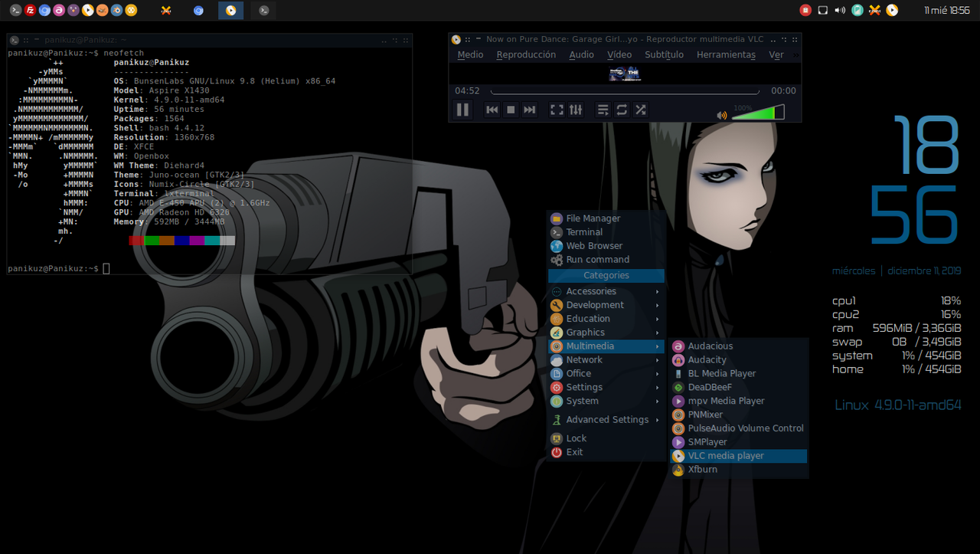Expand the Network submenu arrow
Screen dimensions: 980x554
pyautogui.click(x=657, y=360)
